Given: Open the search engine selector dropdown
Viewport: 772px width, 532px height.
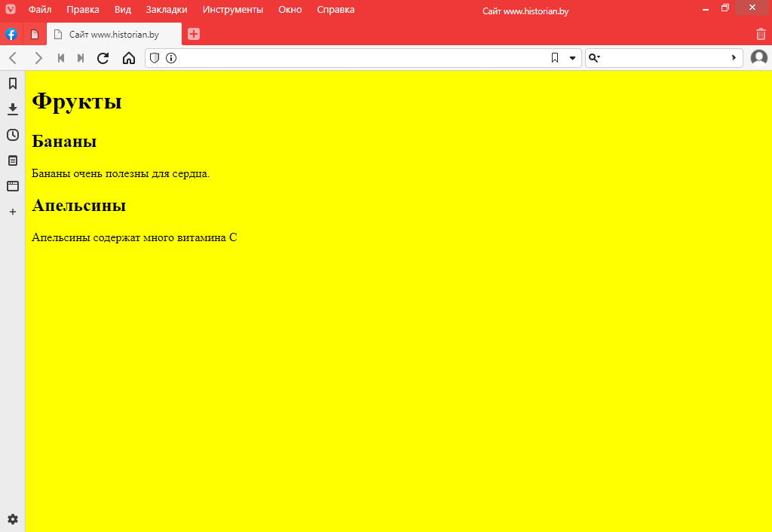Looking at the screenshot, I should (594, 58).
